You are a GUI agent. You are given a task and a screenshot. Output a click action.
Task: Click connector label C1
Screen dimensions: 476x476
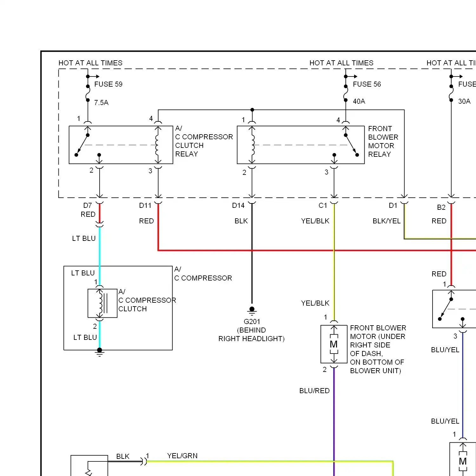323,205
